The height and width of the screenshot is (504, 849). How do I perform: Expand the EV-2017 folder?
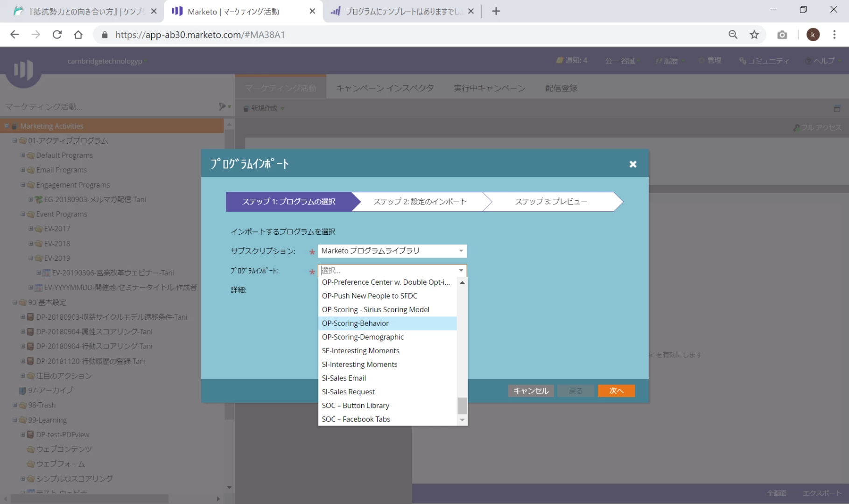click(31, 229)
